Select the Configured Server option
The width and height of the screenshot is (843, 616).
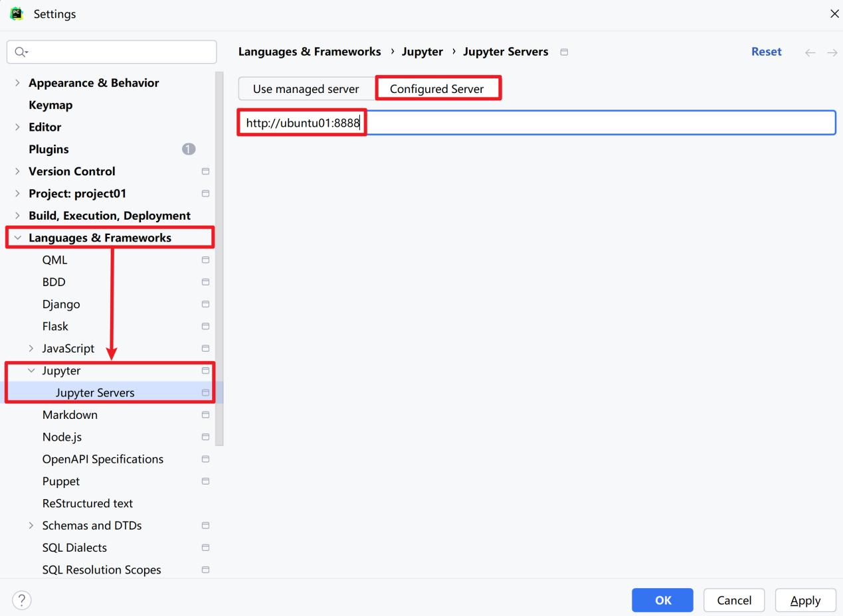437,88
